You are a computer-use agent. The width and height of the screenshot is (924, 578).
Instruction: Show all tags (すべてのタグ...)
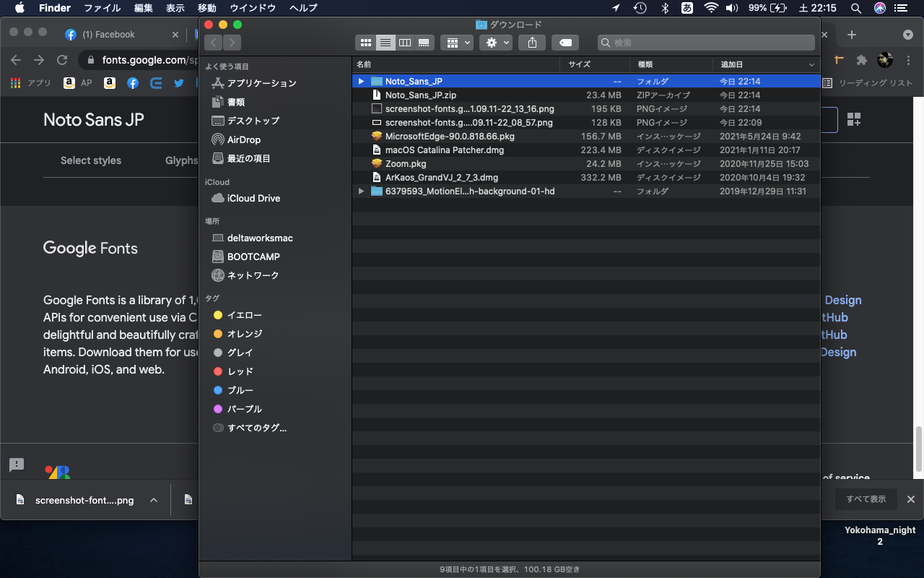tap(250, 428)
